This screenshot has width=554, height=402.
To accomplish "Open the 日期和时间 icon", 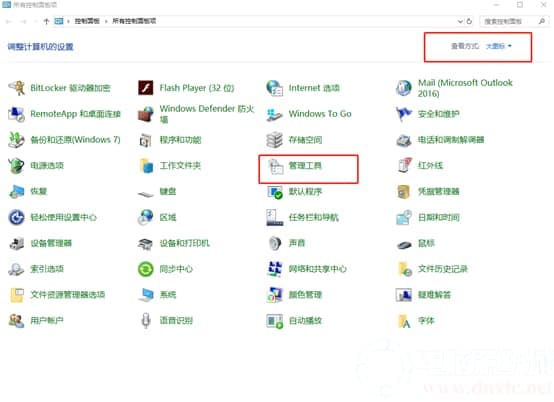I will pos(403,217).
